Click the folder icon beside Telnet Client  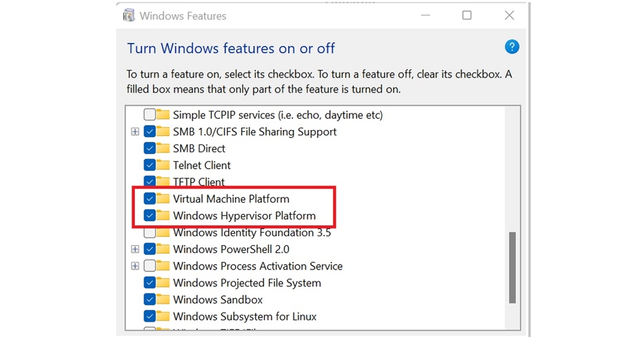click(163, 165)
